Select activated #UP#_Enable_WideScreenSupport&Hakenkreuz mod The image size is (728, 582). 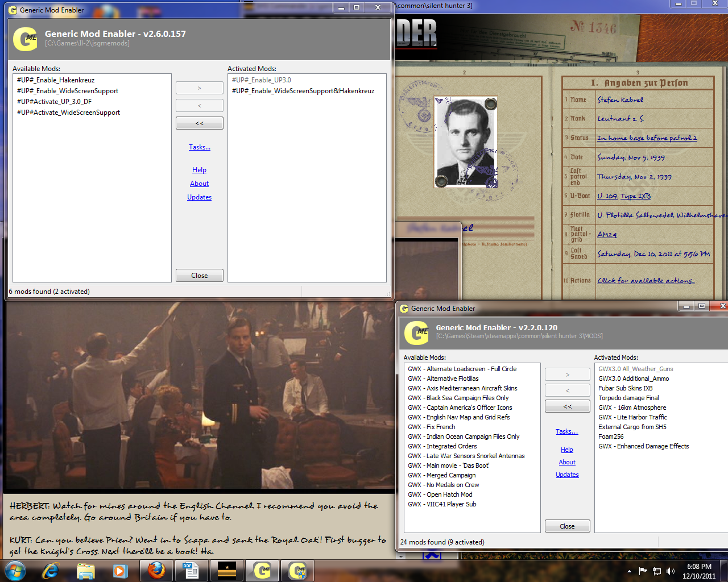coord(303,91)
